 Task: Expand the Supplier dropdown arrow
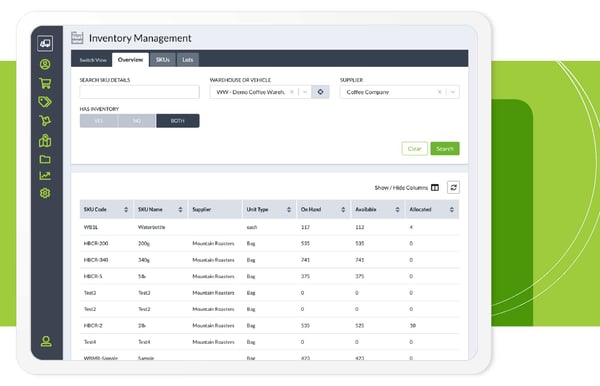(453, 92)
